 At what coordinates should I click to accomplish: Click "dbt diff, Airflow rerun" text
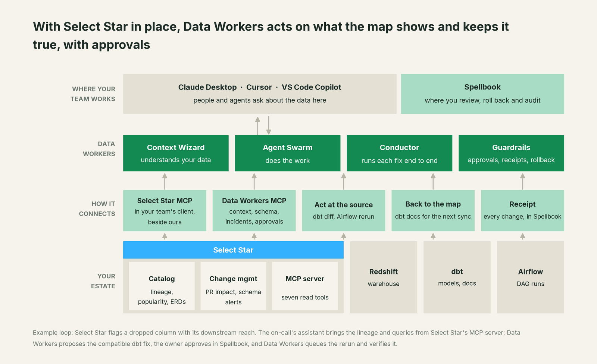344,217
